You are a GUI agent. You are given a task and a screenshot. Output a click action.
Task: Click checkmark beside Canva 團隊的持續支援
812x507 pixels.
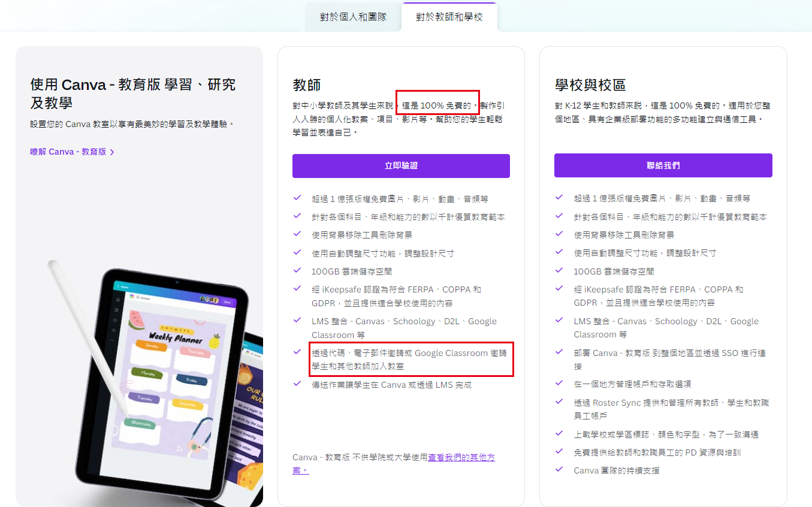pyautogui.click(x=559, y=470)
